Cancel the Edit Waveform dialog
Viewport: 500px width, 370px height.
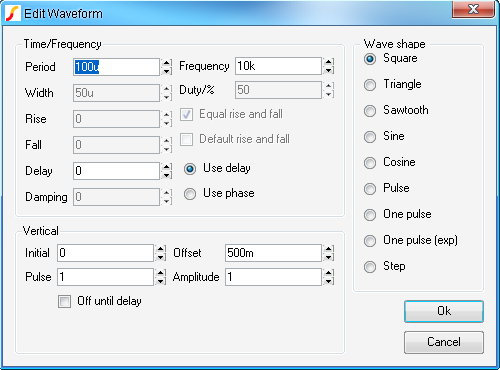pos(444,342)
